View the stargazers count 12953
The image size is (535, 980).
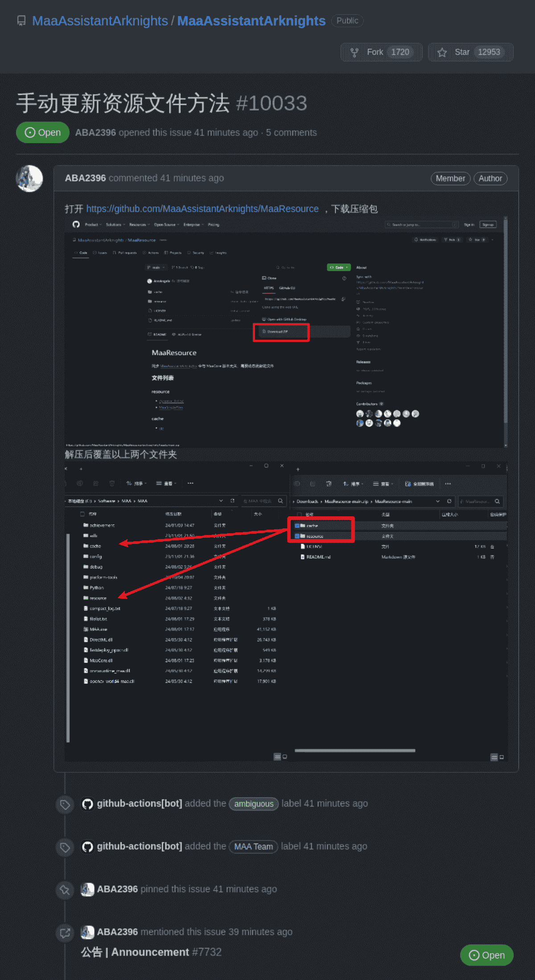click(489, 52)
